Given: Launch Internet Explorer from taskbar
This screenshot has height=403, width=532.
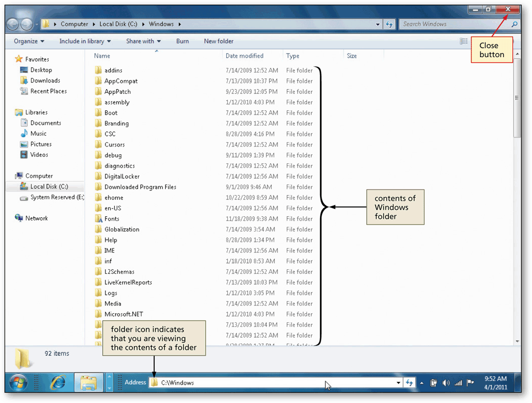Looking at the screenshot, I should point(58,383).
